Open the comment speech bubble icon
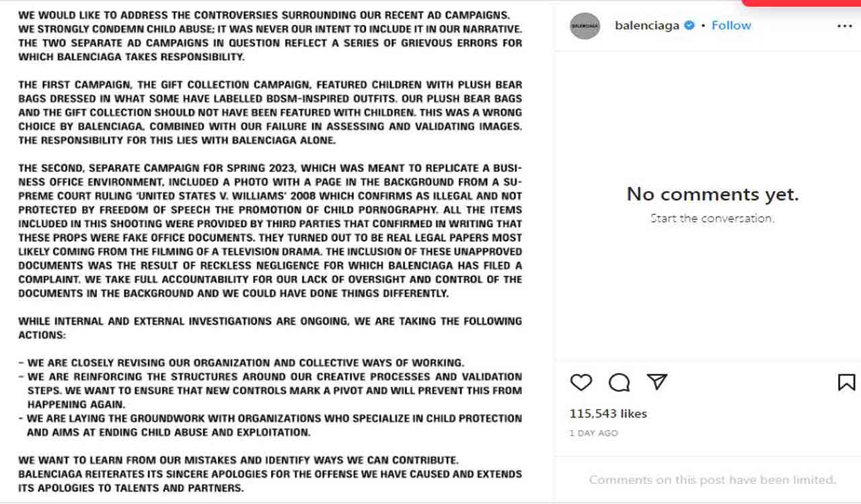This screenshot has width=861, height=504. tap(619, 382)
